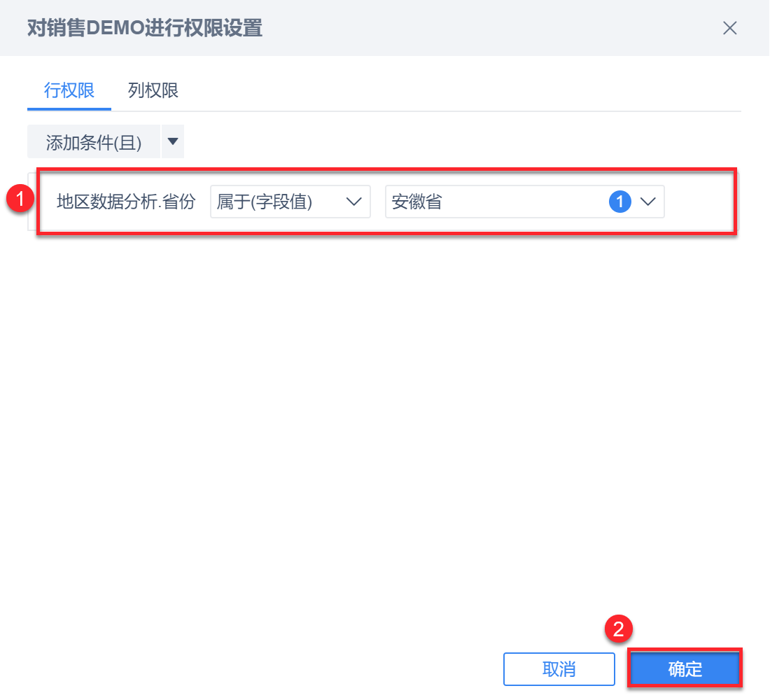Switch to the 行权限 tab
770x700 pixels.
tap(69, 90)
